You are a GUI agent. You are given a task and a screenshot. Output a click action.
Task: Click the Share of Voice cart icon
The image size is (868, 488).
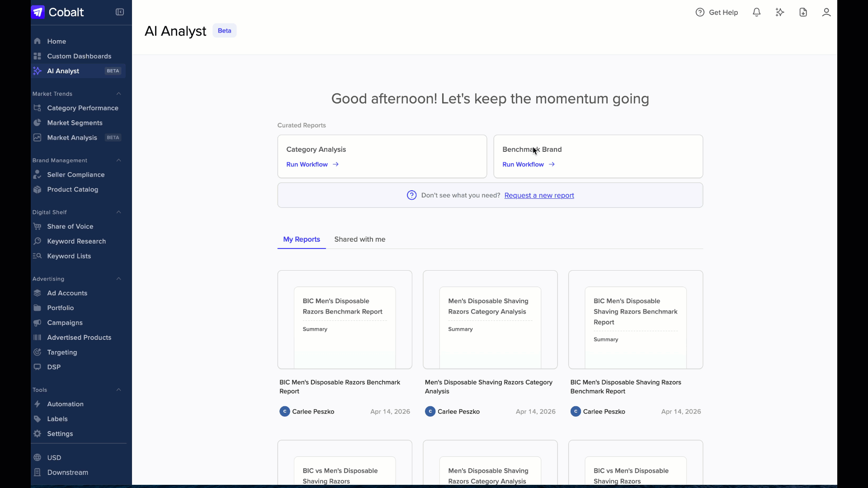coord(38,226)
